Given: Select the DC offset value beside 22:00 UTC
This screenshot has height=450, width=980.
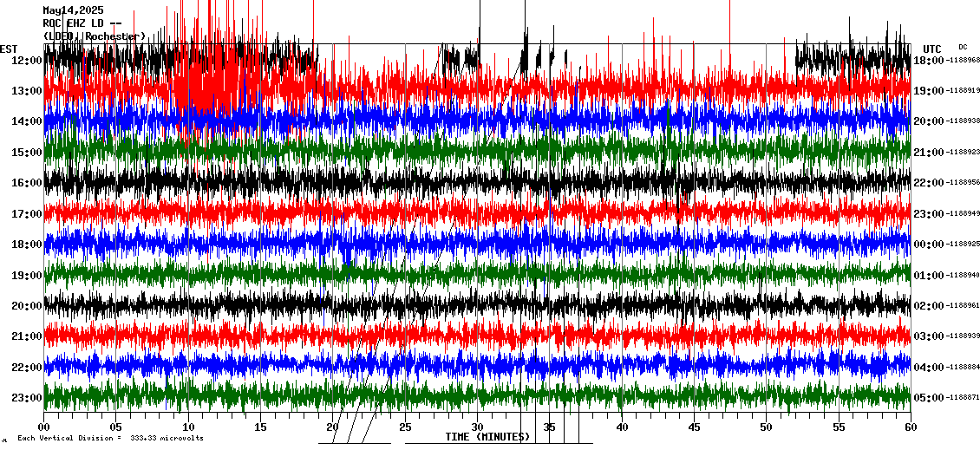Looking at the screenshot, I should 963,183.
